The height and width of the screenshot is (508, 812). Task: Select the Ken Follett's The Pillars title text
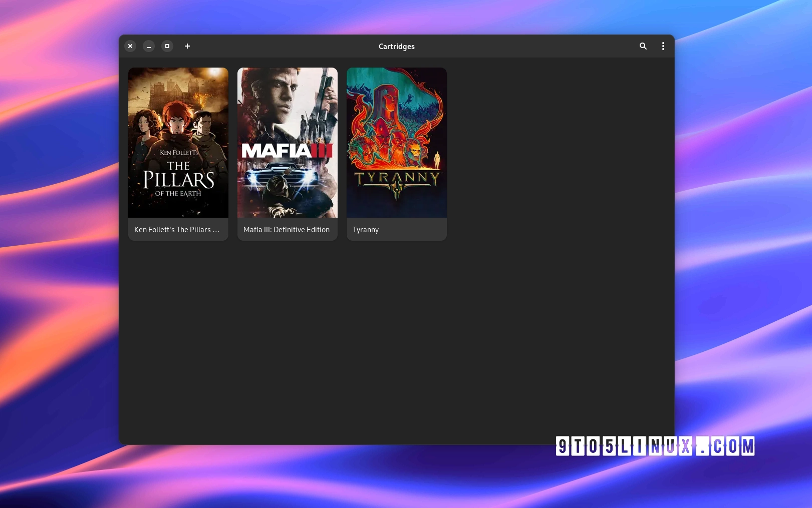click(x=176, y=229)
